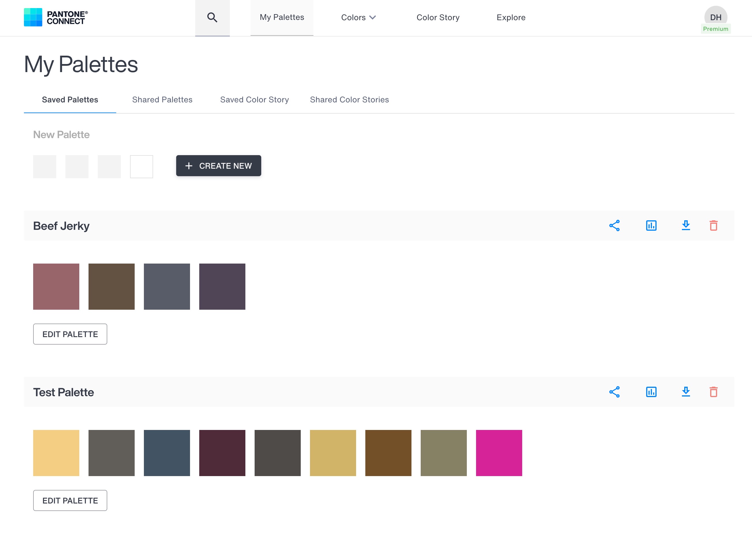The image size is (752, 560).
Task: Click the Beef Jerky palette title
Action: (61, 226)
